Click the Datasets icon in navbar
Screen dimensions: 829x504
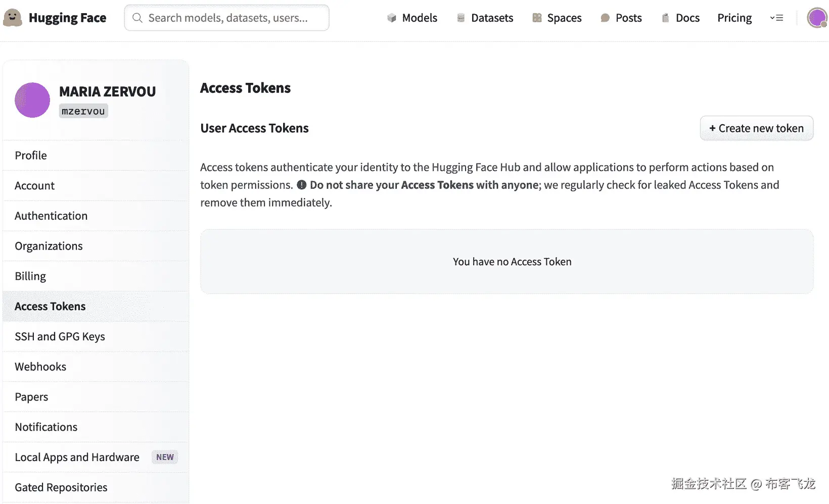pos(461,18)
